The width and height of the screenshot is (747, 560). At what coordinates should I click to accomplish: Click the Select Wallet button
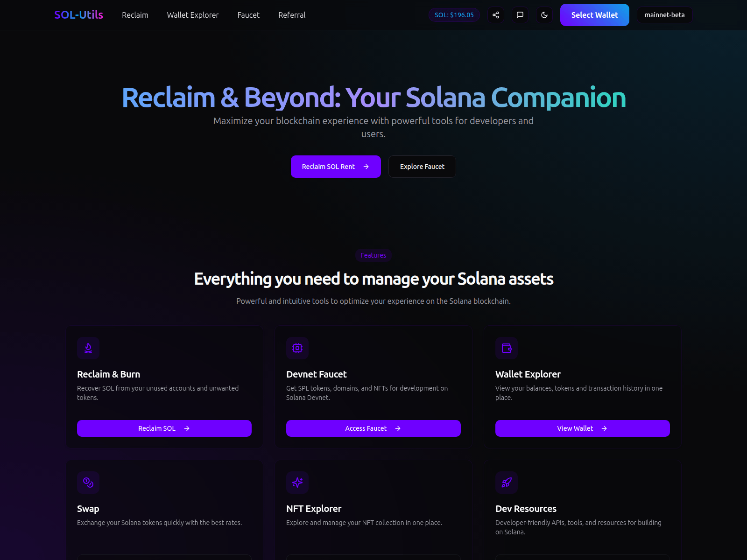[x=594, y=15]
